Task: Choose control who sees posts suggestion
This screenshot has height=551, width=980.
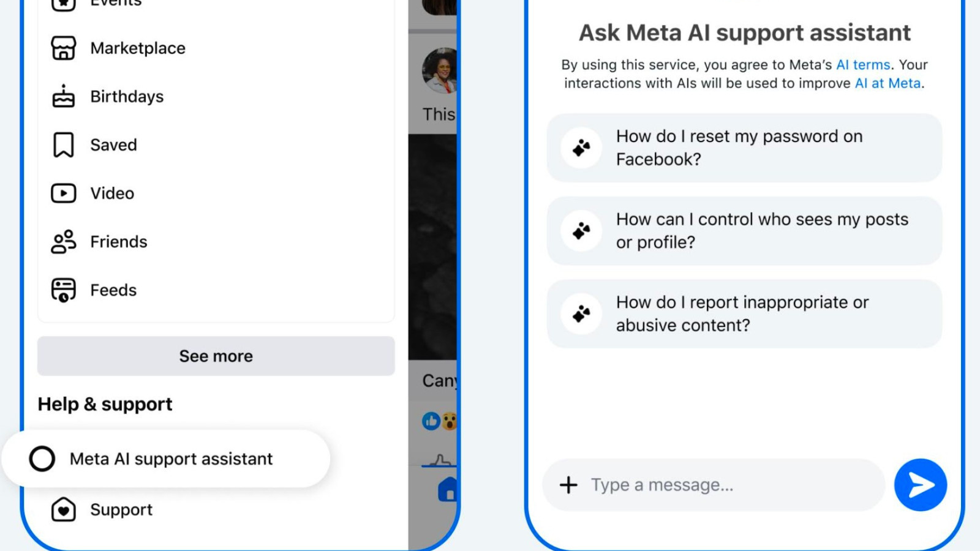Action: point(744,231)
